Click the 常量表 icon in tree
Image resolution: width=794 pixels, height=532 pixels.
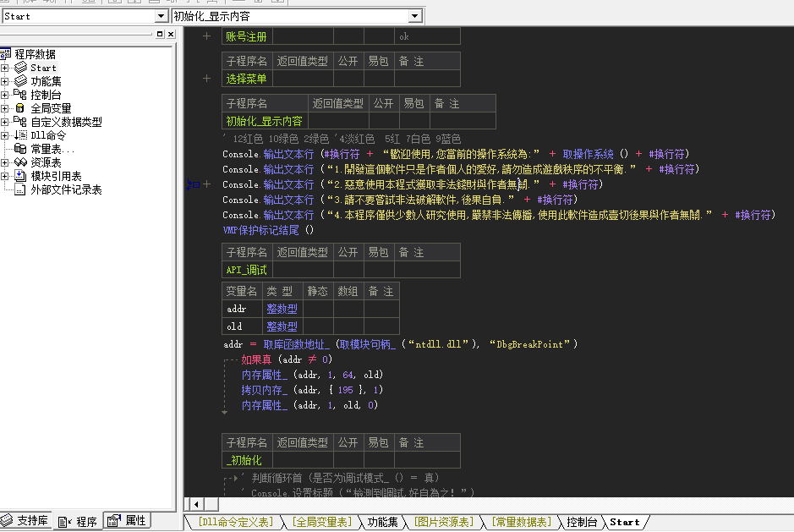click(x=20, y=149)
